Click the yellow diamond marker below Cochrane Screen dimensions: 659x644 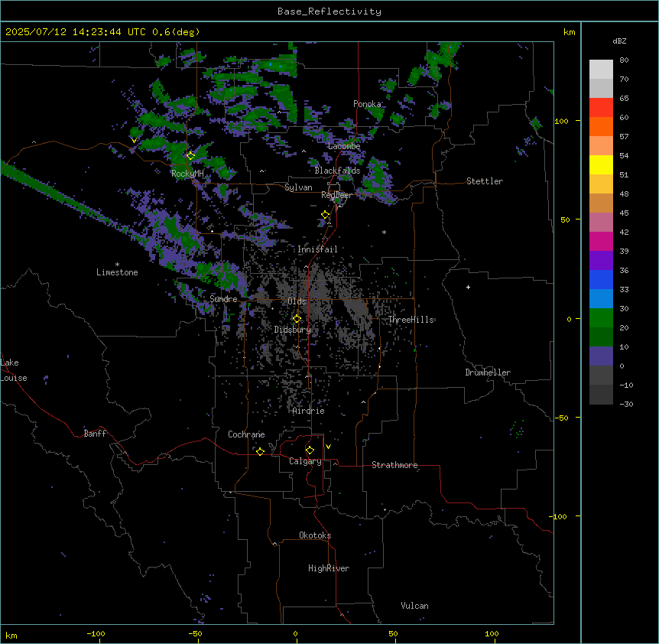260,451
